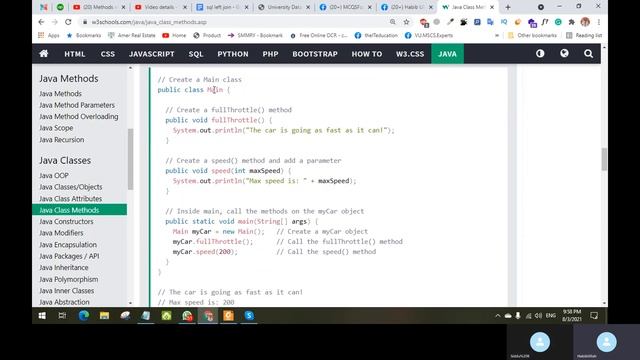Viewport: 640px width, 360px height.
Task: Click sidebar scrollbar down arrow
Action: coord(131,303)
